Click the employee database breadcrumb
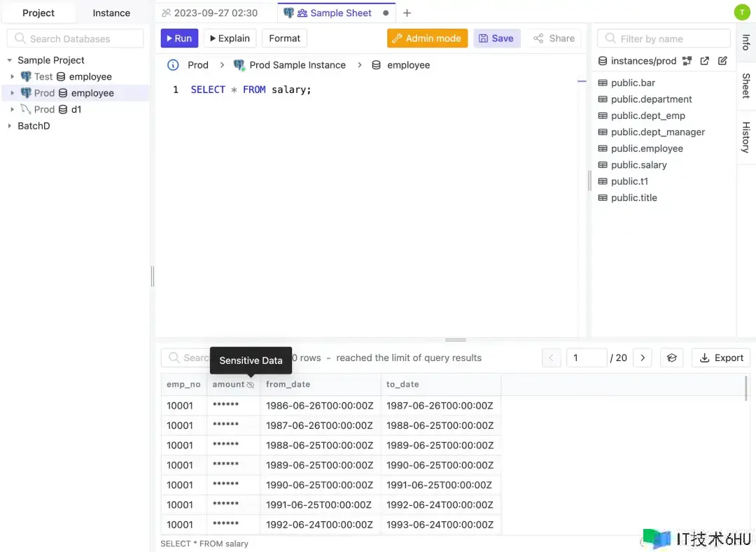Viewport: 756px width, 552px height. click(401, 65)
